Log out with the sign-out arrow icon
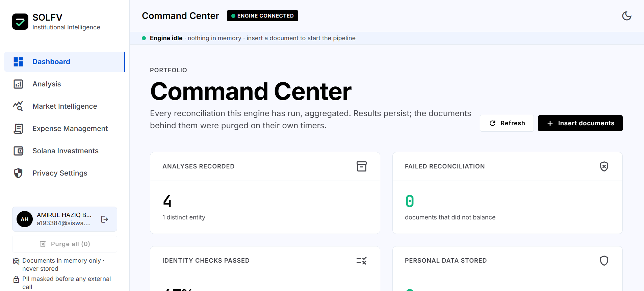The width and height of the screenshot is (644, 291). [105, 219]
